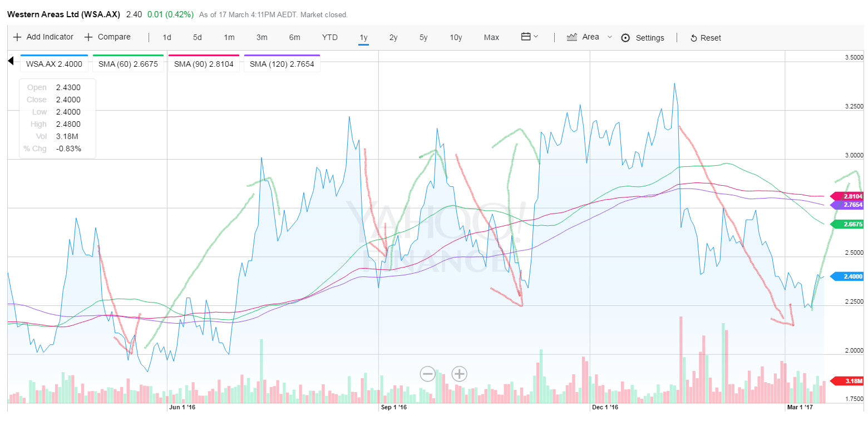The image size is (868, 426).
Task: Select the YTD time range
Action: pyautogui.click(x=330, y=38)
